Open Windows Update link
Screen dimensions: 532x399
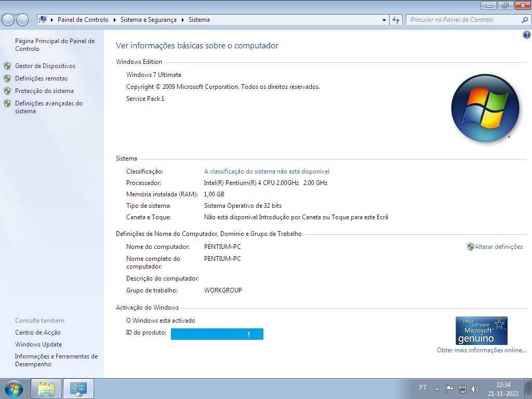point(38,344)
